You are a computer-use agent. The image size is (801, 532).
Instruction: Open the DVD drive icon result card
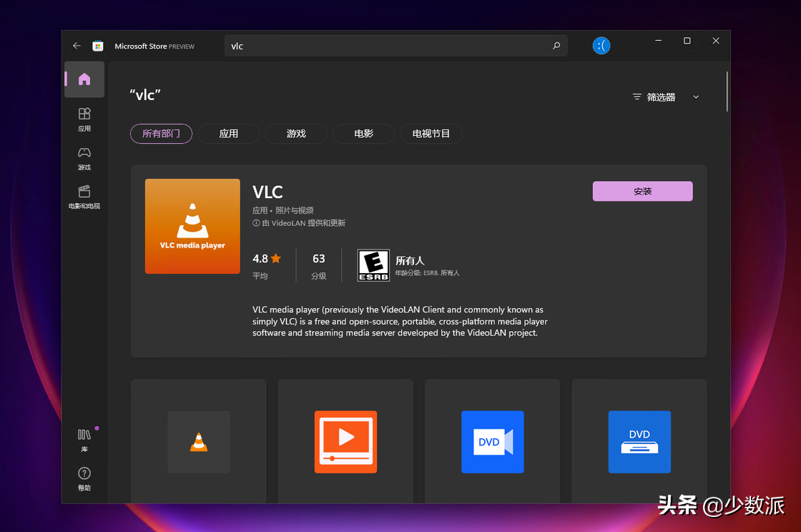coord(639,441)
